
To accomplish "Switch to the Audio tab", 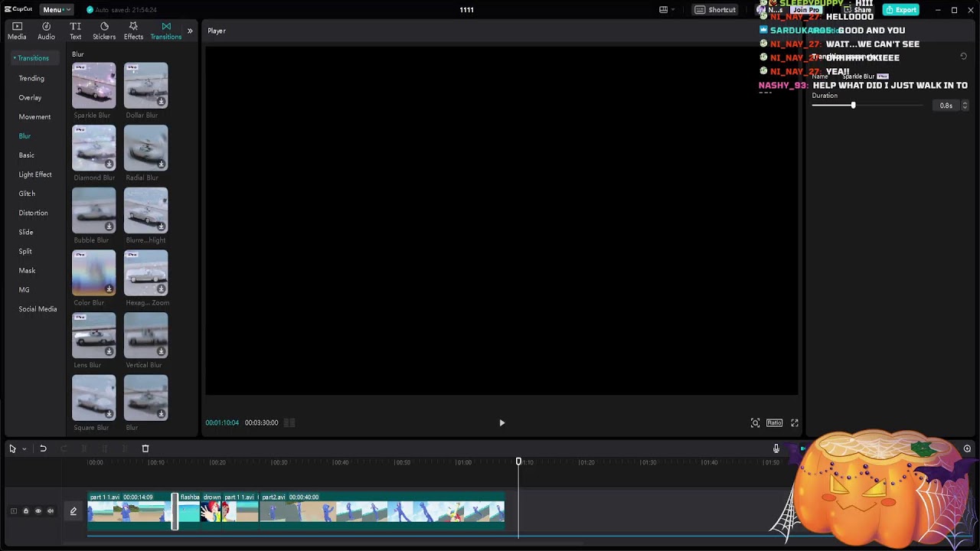I will pos(46,31).
